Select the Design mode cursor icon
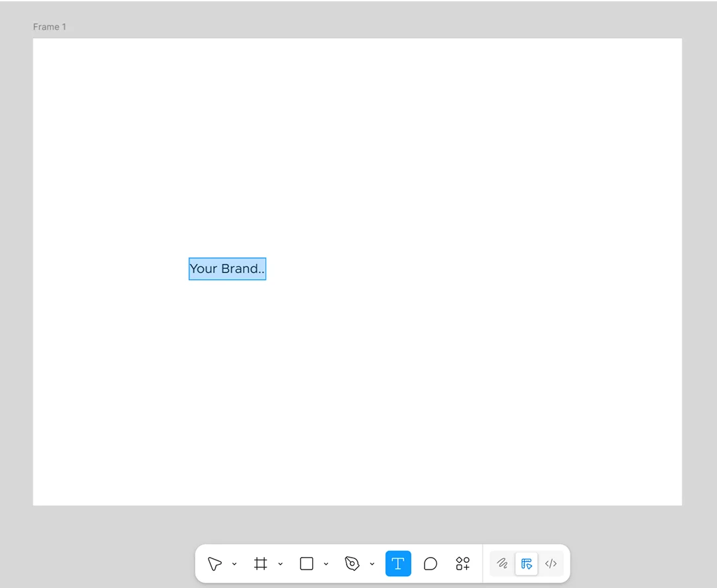 pos(527,564)
